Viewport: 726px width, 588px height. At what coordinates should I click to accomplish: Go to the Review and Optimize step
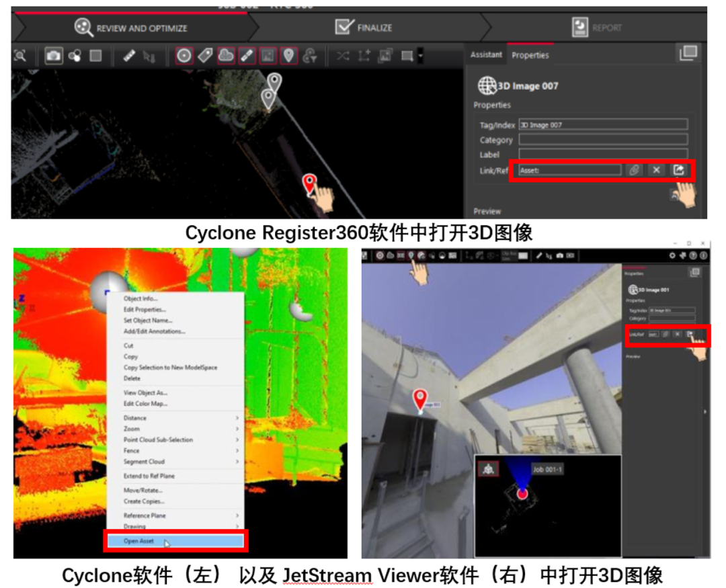tap(131, 28)
